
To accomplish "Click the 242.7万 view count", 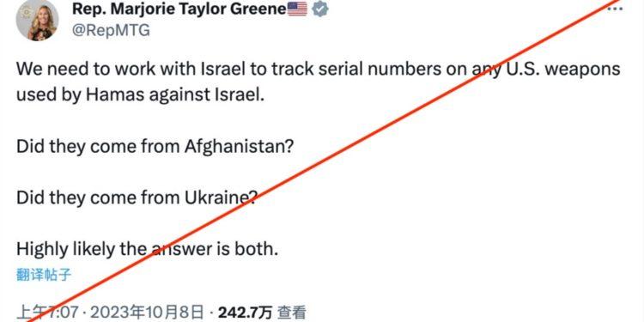I will [x=246, y=313].
